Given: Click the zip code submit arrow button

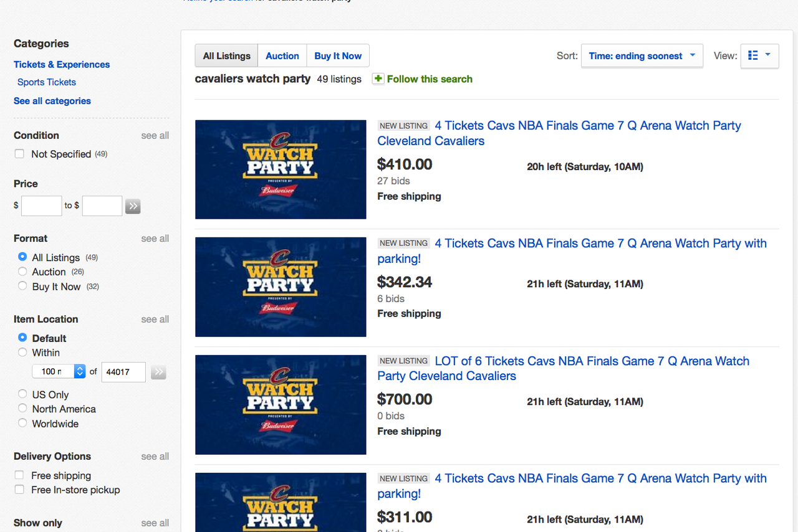Looking at the screenshot, I should point(158,372).
